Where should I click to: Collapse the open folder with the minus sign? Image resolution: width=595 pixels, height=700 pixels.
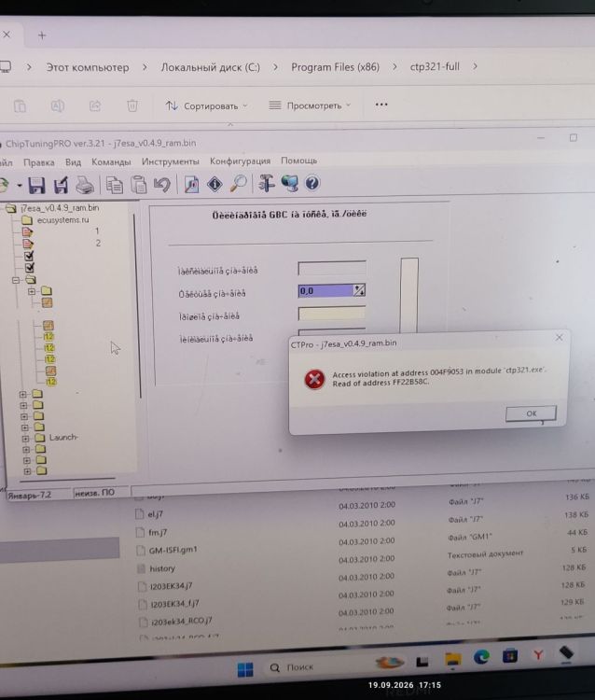pyautogui.click(x=16, y=280)
